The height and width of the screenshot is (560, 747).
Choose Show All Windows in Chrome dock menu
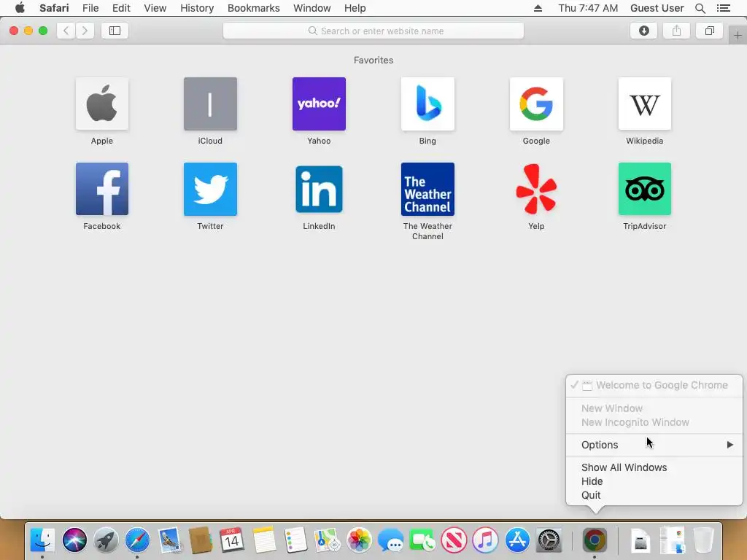[654, 467]
